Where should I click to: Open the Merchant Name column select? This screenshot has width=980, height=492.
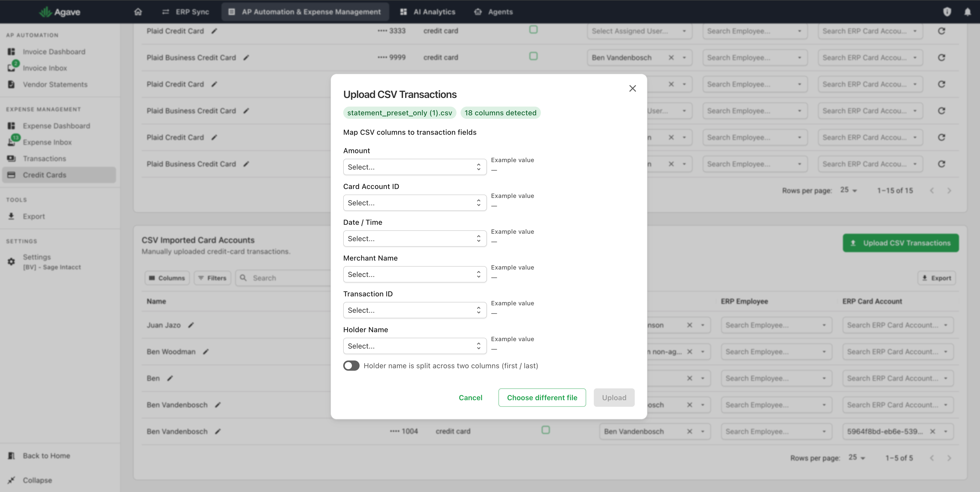click(x=415, y=274)
